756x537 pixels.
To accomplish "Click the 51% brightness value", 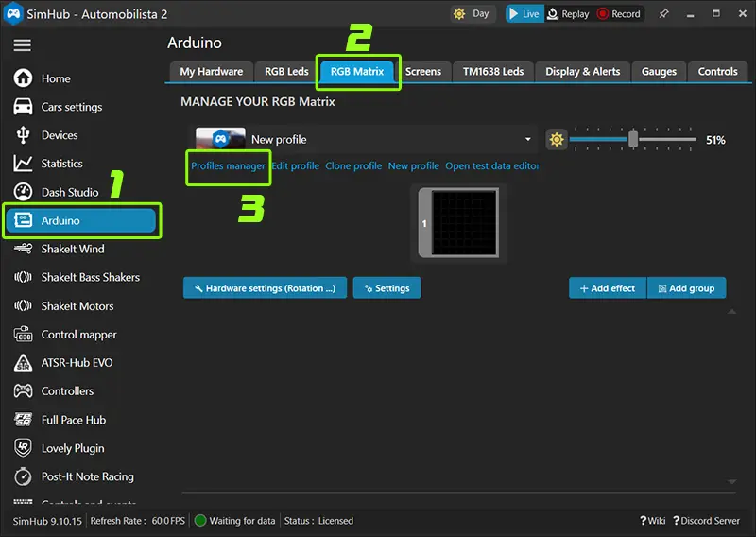I will click(x=715, y=140).
